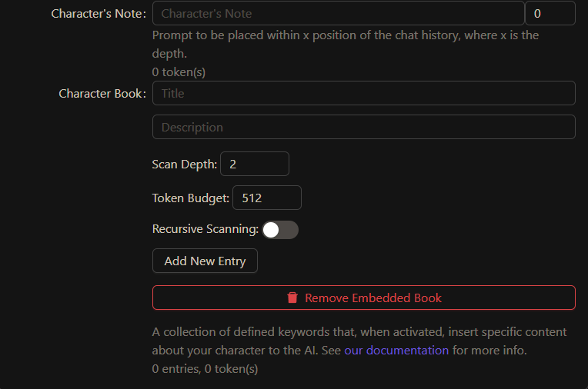Click the Character's Note depth number field
The width and height of the screenshot is (588, 389).
550,14
